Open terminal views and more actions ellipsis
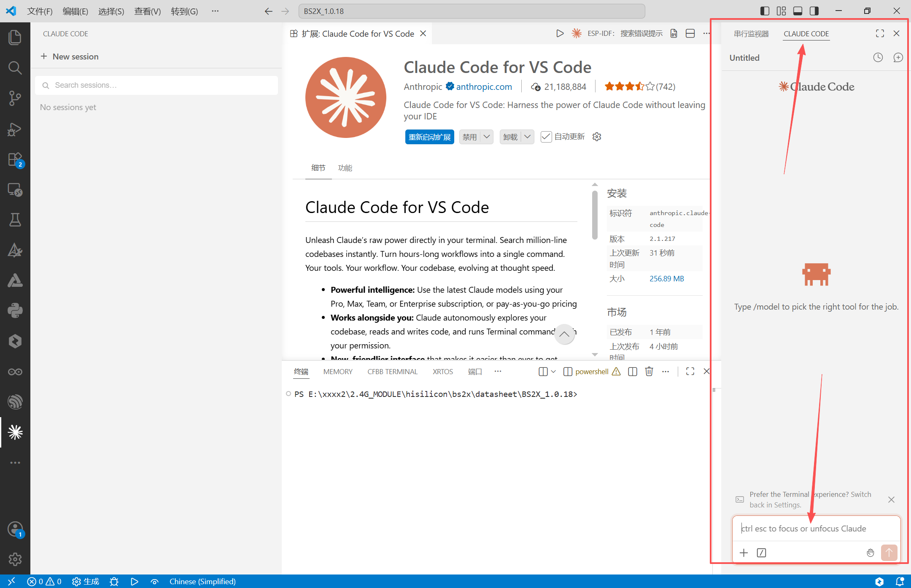The image size is (911, 588). point(666,371)
